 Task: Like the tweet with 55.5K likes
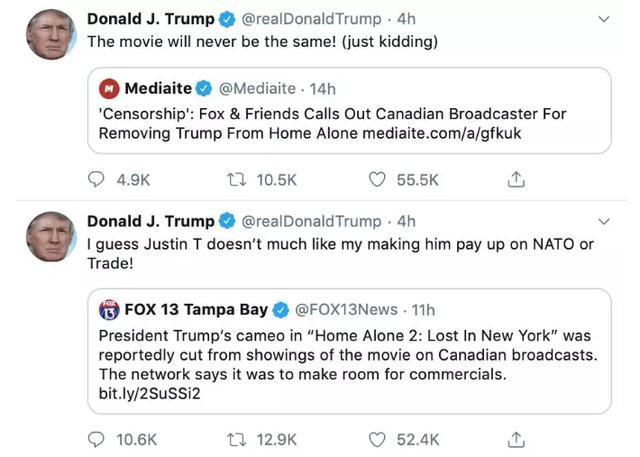pyautogui.click(x=377, y=180)
